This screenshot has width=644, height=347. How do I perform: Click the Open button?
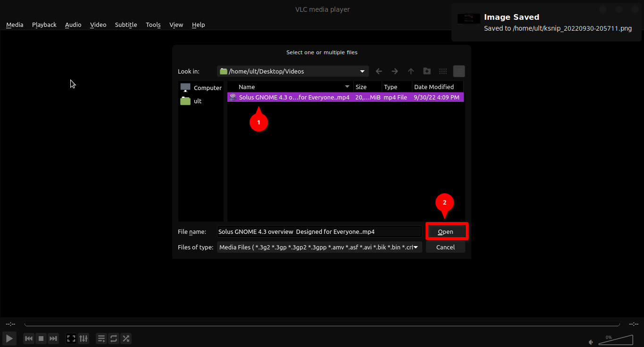click(x=445, y=231)
